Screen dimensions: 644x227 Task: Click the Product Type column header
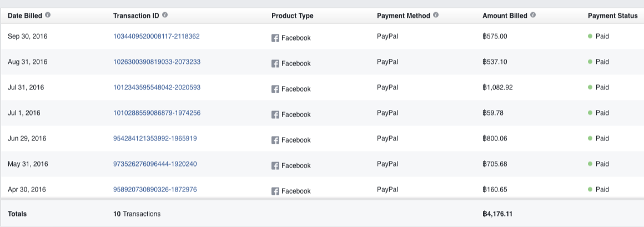pyautogui.click(x=292, y=16)
